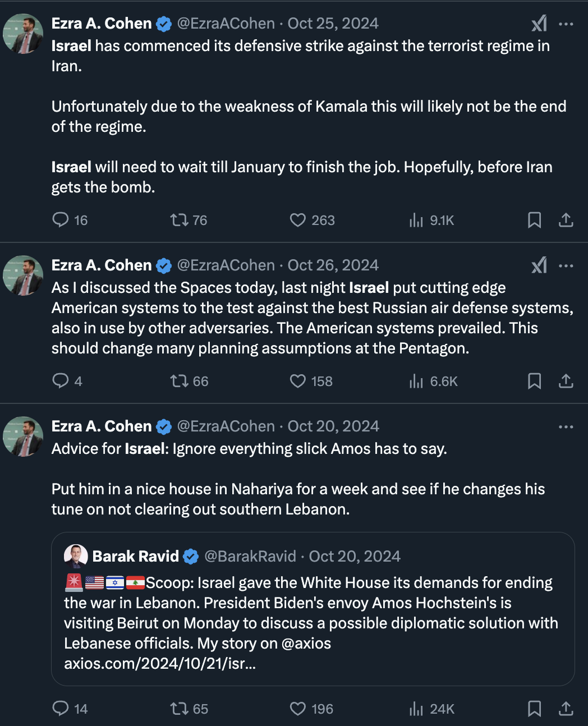Open Ezra A. Cohen's avatar on Oct 20 post
This screenshot has height=726, width=588.
tap(23, 436)
